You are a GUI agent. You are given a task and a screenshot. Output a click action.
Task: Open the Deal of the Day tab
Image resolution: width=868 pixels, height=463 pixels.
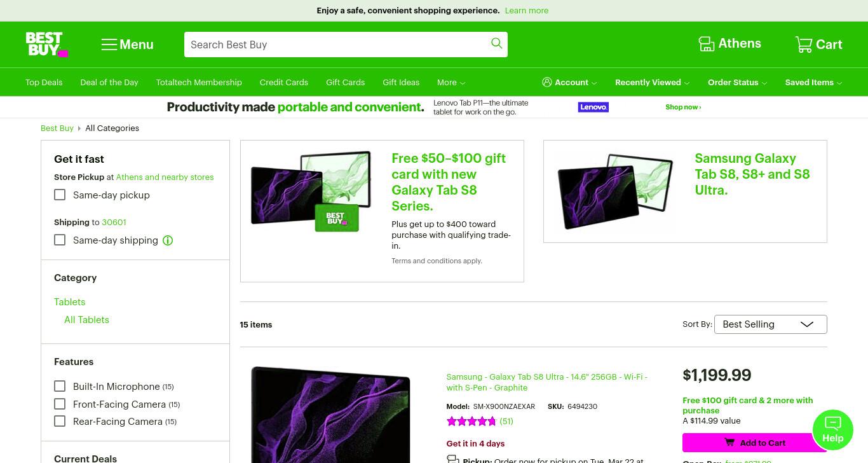109,83
